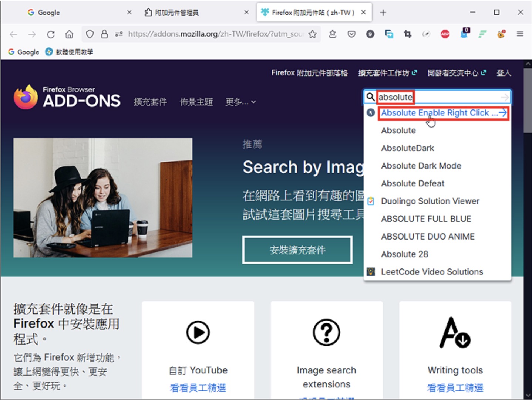Reload the page with the refresh icon
Screen dimensions: 532x400
click(51, 34)
